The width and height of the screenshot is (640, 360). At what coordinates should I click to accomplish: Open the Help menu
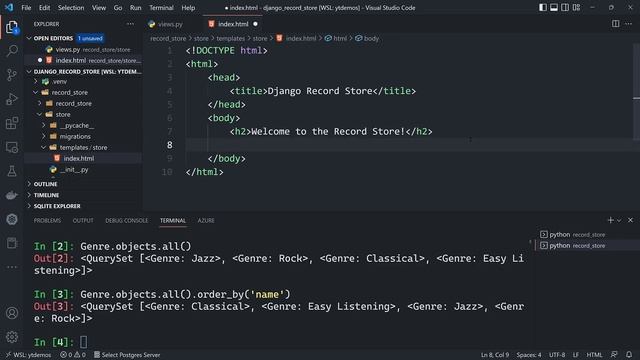pyautogui.click(x=188, y=8)
